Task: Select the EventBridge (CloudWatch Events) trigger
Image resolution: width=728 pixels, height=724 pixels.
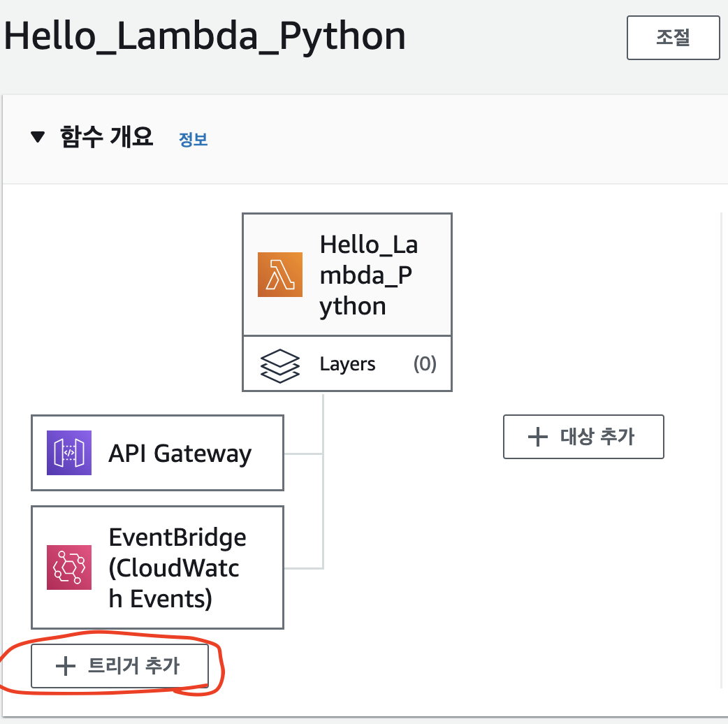Action: [157, 567]
